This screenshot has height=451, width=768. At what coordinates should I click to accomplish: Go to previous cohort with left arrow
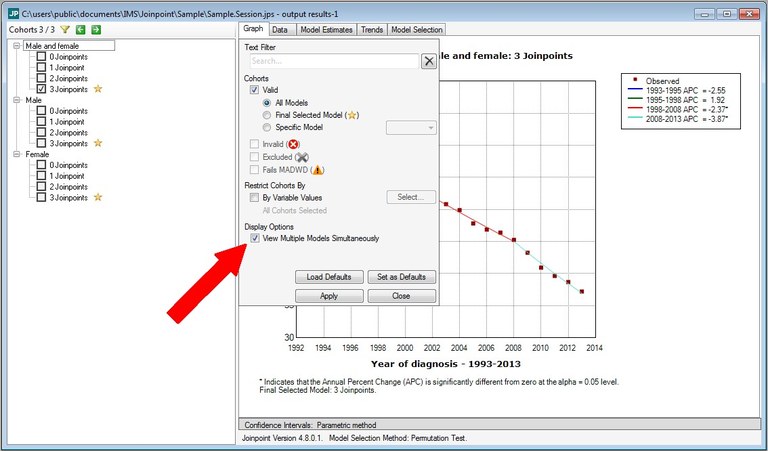[80, 30]
